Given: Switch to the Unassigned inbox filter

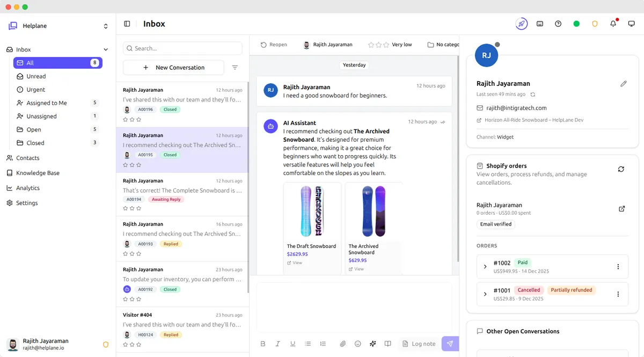Looking at the screenshot, I should pyautogui.click(x=41, y=116).
